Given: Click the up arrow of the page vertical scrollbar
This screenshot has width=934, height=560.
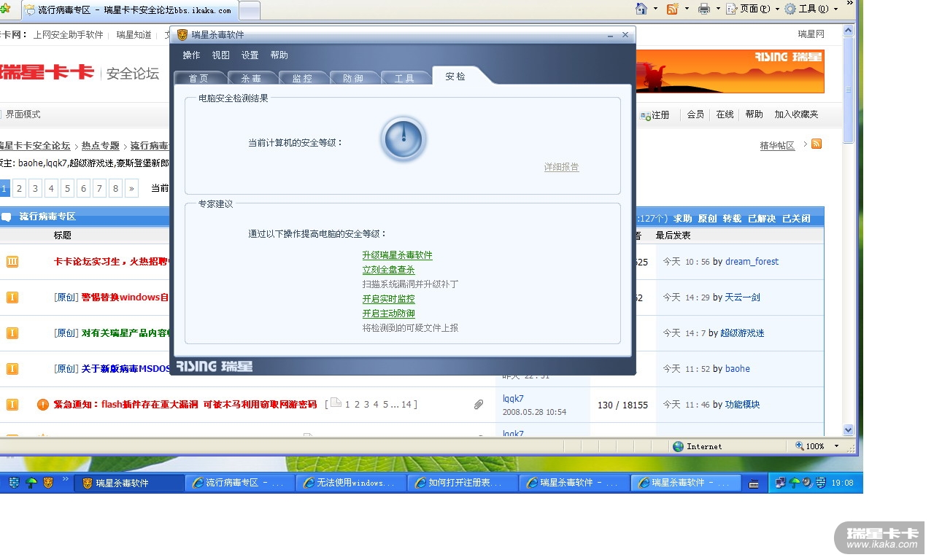Looking at the screenshot, I should 848,31.
